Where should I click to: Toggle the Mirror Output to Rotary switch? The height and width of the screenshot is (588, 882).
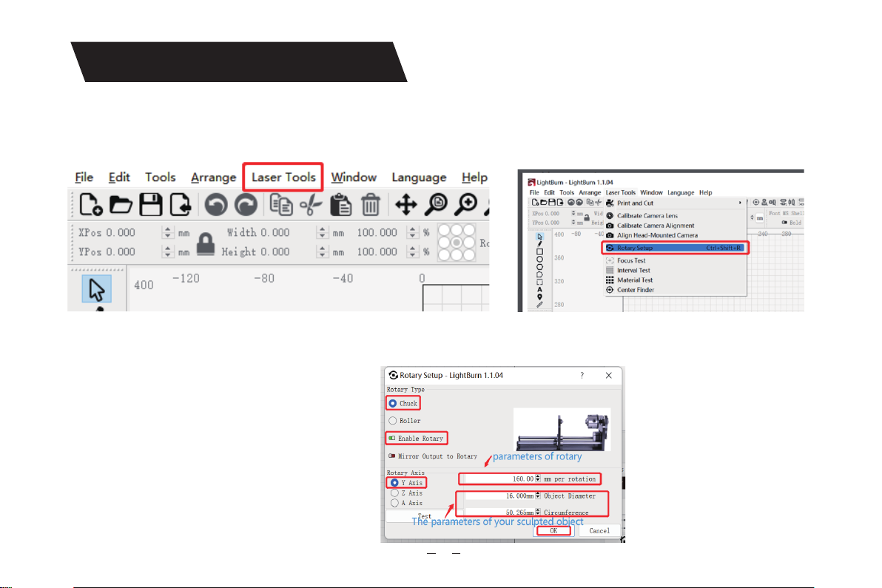tap(392, 456)
